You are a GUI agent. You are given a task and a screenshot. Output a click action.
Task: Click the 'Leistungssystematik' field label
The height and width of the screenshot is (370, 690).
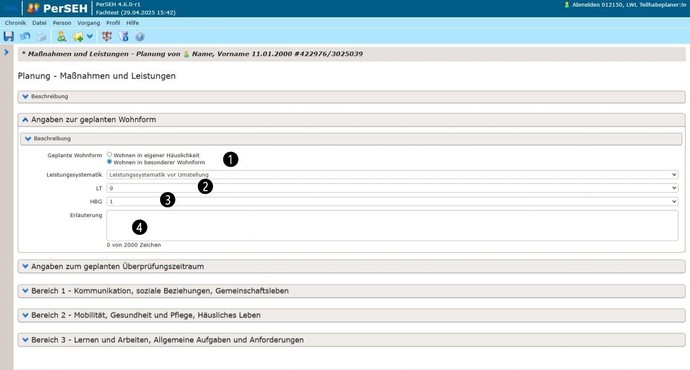tap(74, 175)
